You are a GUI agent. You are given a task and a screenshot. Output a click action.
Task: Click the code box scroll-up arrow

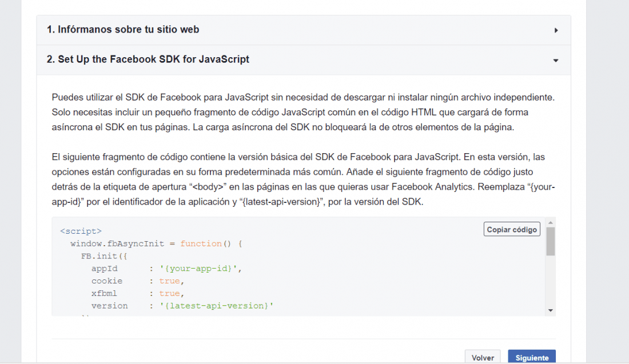tap(550, 222)
